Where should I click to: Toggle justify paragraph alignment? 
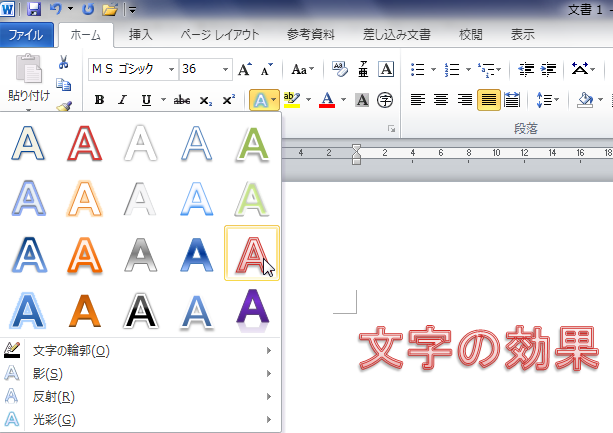[x=488, y=100]
